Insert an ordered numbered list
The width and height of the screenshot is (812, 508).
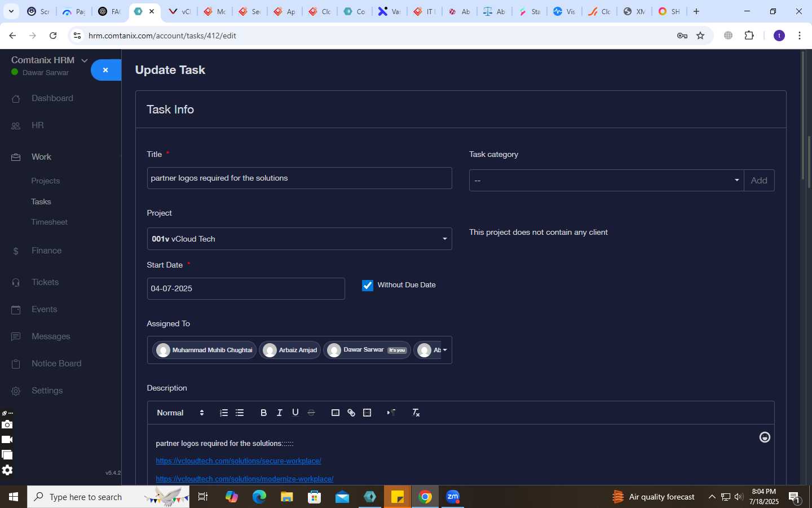(x=224, y=413)
